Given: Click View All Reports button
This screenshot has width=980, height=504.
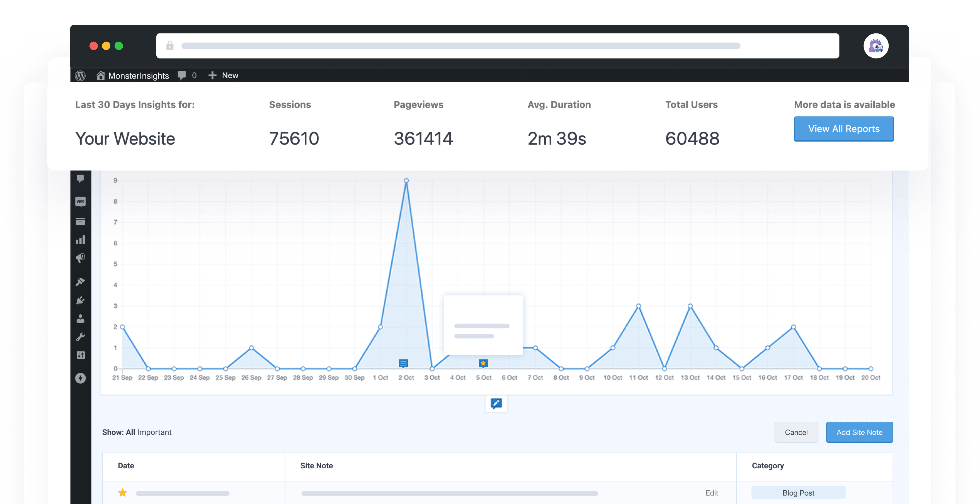Looking at the screenshot, I should click(x=843, y=129).
